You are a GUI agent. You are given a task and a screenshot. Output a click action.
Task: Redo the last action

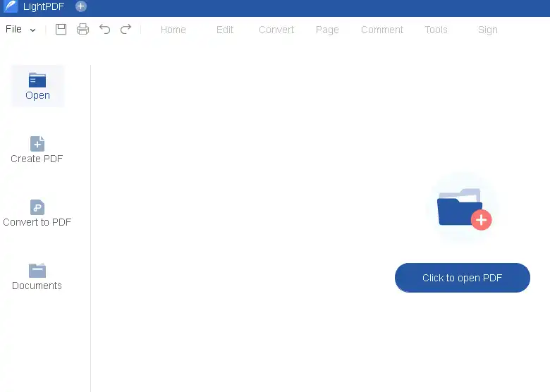pyautogui.click(x=126, y=30)
